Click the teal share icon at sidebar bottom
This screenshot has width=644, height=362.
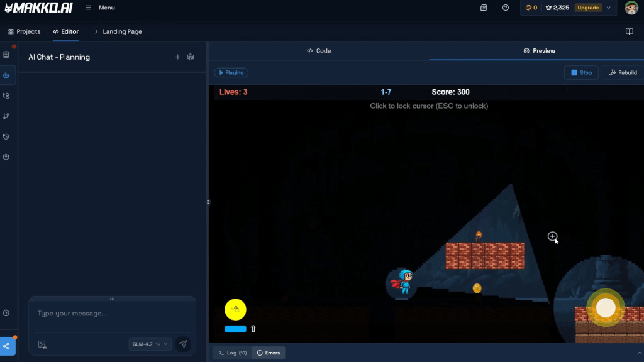(x=6, y=346)
